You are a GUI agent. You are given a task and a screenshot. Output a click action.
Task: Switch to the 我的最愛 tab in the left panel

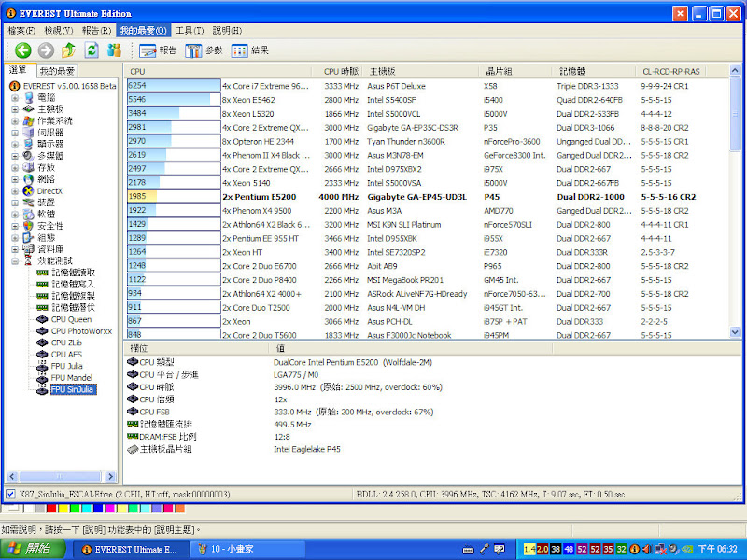(x=58, y=71)
